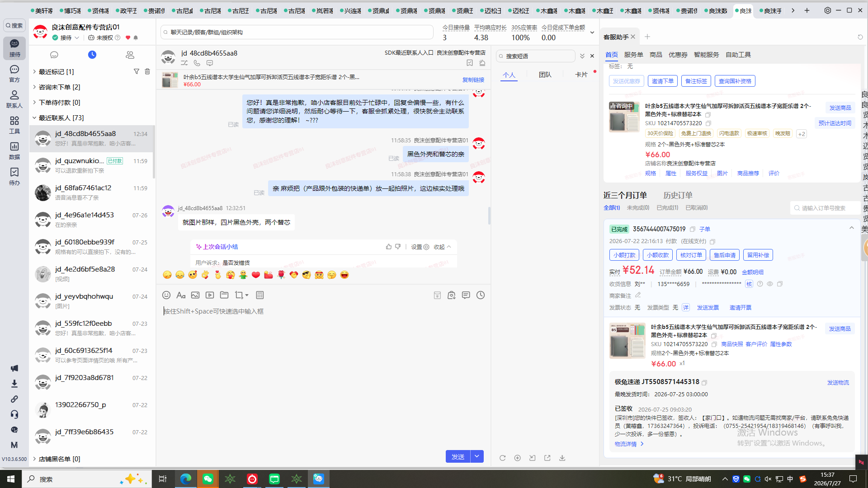Open font settings Aa in chat toolbar
The height and width of the screenshot is (488, 868).
point(181,295)
